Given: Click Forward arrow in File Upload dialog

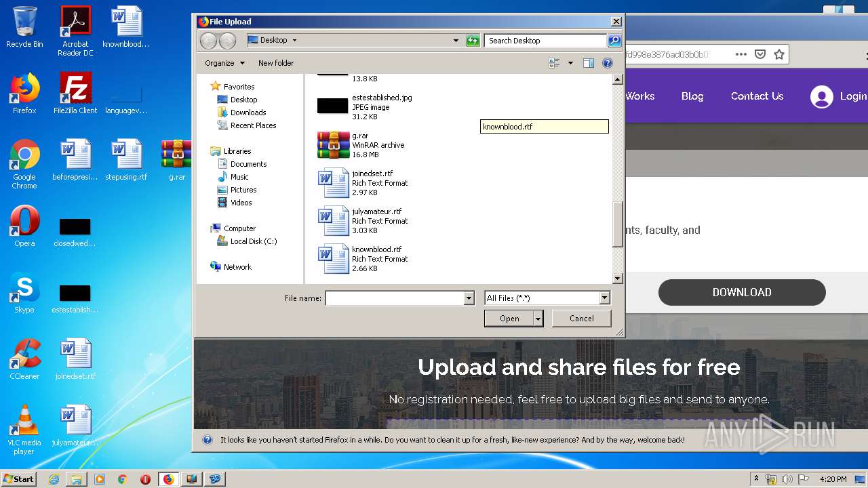Looking at the screenshot, I should pyautogui.click(x=227, y=41).
